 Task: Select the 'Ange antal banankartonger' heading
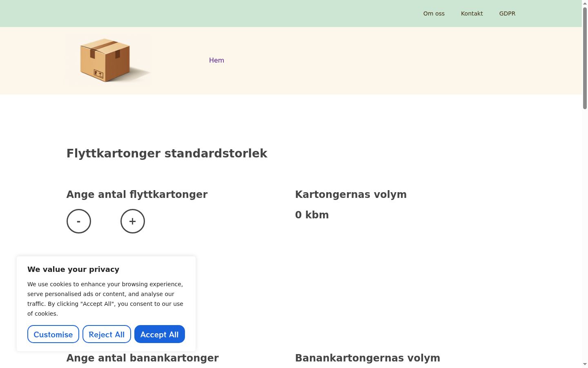pyautogui.click(x=143, y=358)
